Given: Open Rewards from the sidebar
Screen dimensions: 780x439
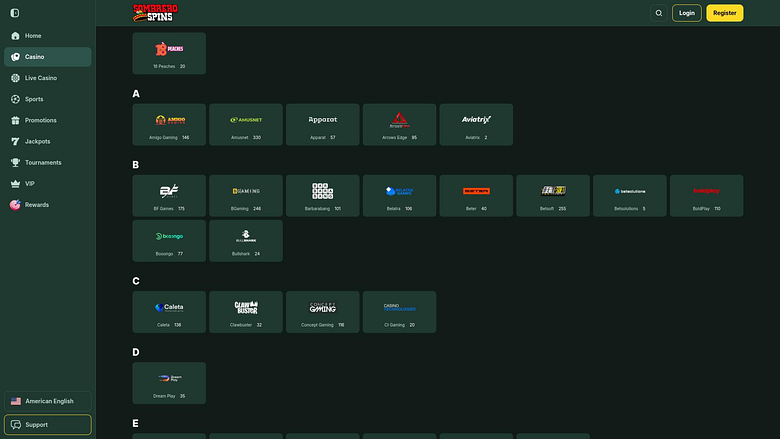Looking at the screenshot, I should 48,205.
